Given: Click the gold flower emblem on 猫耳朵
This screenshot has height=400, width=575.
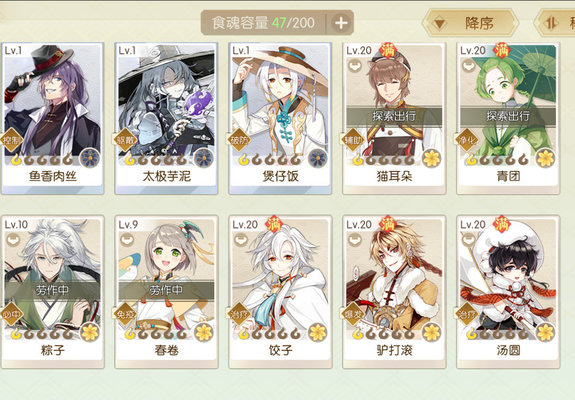Looking at the screenshot, I should (x=432, y=158).
